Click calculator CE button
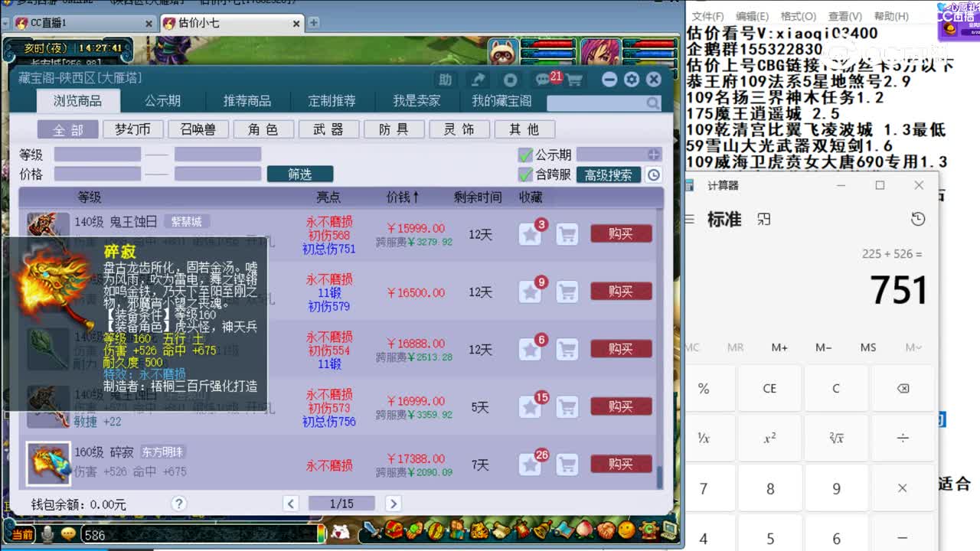 click(x=769, y=389)
